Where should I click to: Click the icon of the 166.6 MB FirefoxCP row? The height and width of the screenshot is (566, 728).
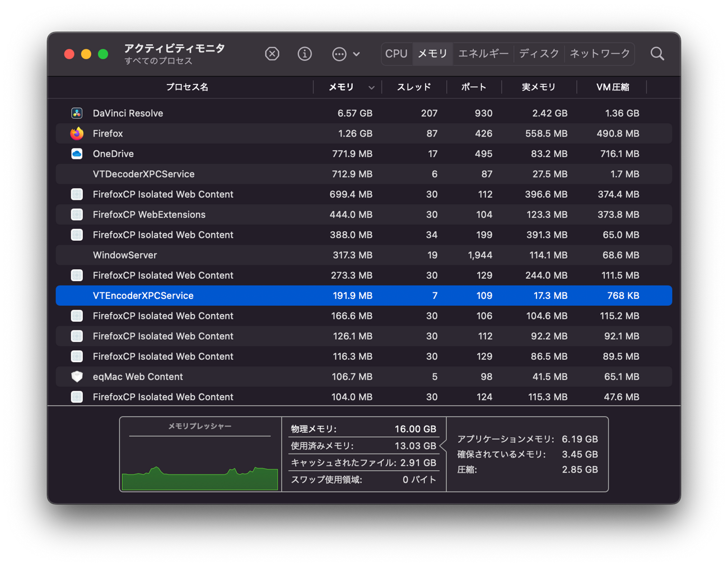[77, 316]
